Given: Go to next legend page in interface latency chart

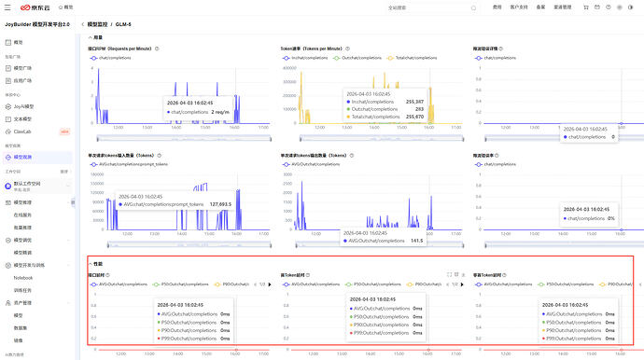Looking at the screenshot, I should pos(270,284).
